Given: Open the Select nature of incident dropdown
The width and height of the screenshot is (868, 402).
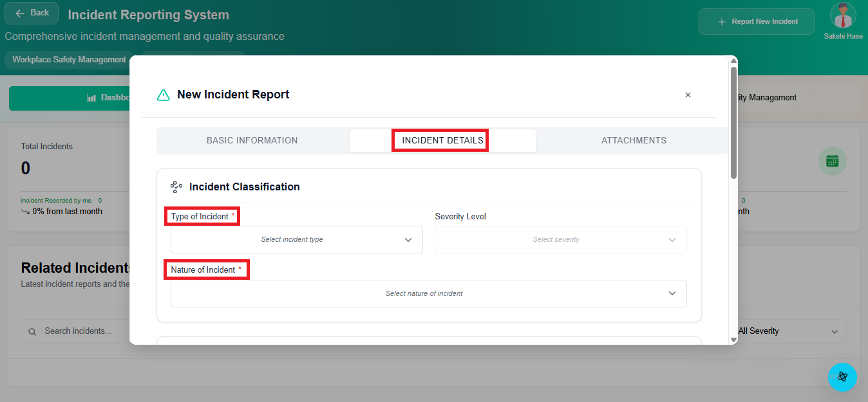Looking at the screenshot, I should click(x=428, y=293).
